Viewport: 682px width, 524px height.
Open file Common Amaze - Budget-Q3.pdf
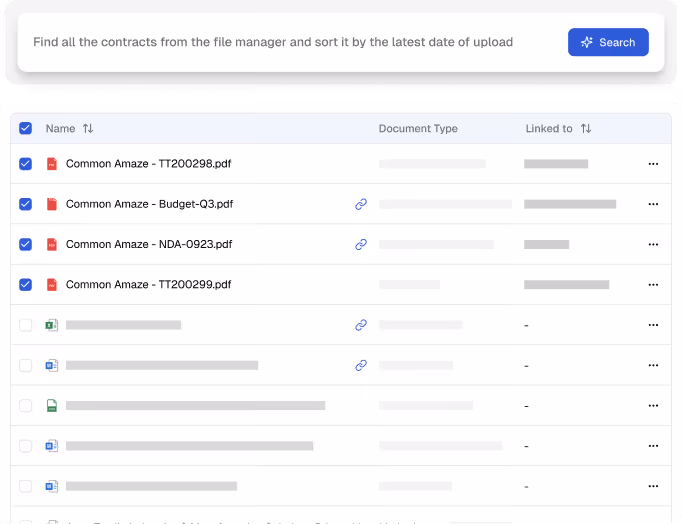coord(149,204)
